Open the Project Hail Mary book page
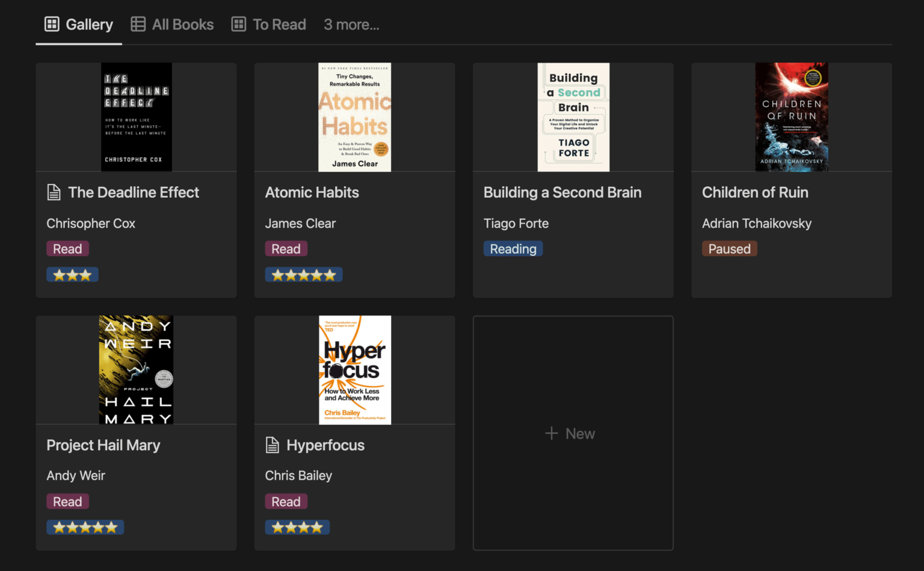Viewport: 924px width, 571px height. (103, 445)
